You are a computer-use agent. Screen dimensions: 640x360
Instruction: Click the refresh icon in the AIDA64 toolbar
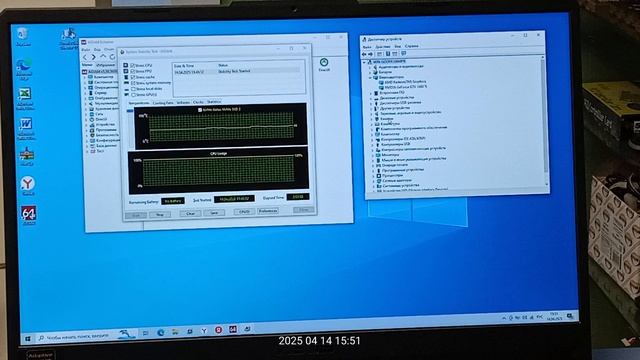click(112, 57)
